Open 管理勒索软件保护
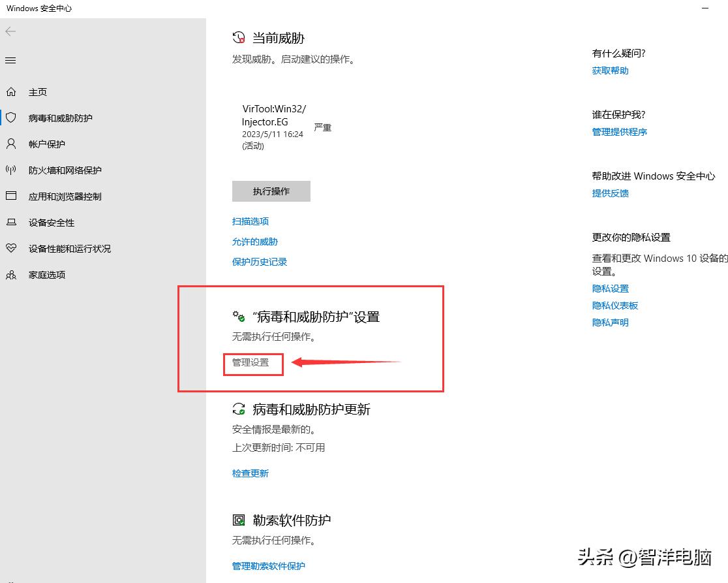Viewport: 728px width, 583px height. point(268,565)
